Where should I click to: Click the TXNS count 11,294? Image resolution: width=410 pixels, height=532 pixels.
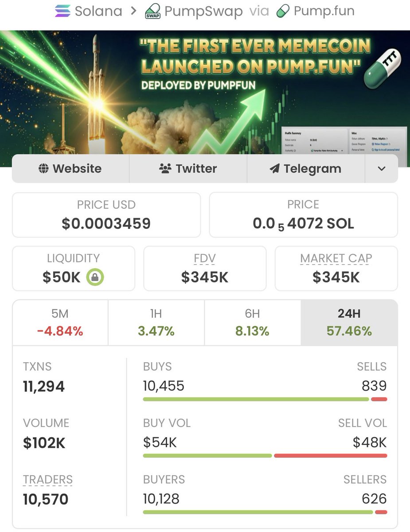tap(44, 387)
